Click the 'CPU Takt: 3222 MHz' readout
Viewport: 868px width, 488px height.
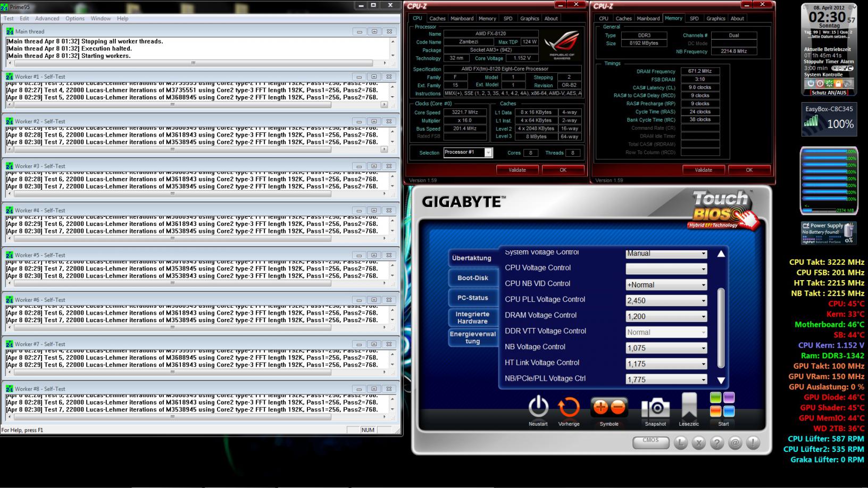(x=827, y=262)
